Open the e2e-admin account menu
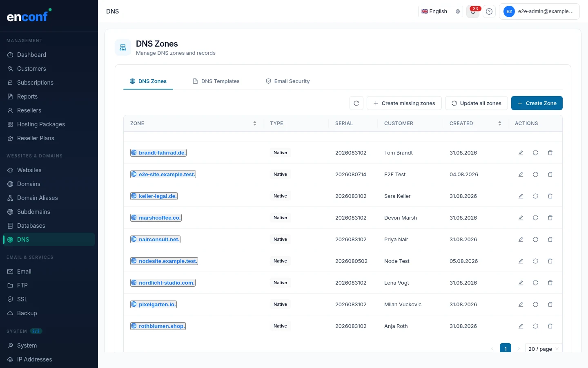588x368 pixels. [x=539, y=11]
